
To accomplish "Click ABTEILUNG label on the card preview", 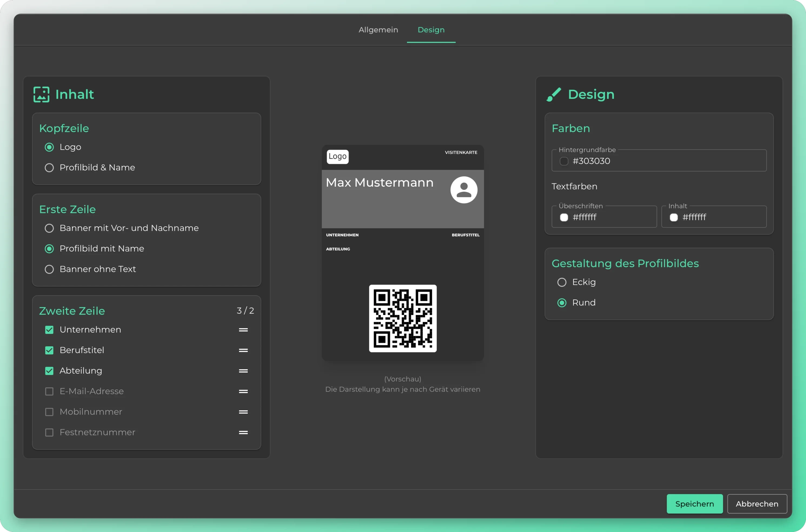I will click(x=338, y=249).
